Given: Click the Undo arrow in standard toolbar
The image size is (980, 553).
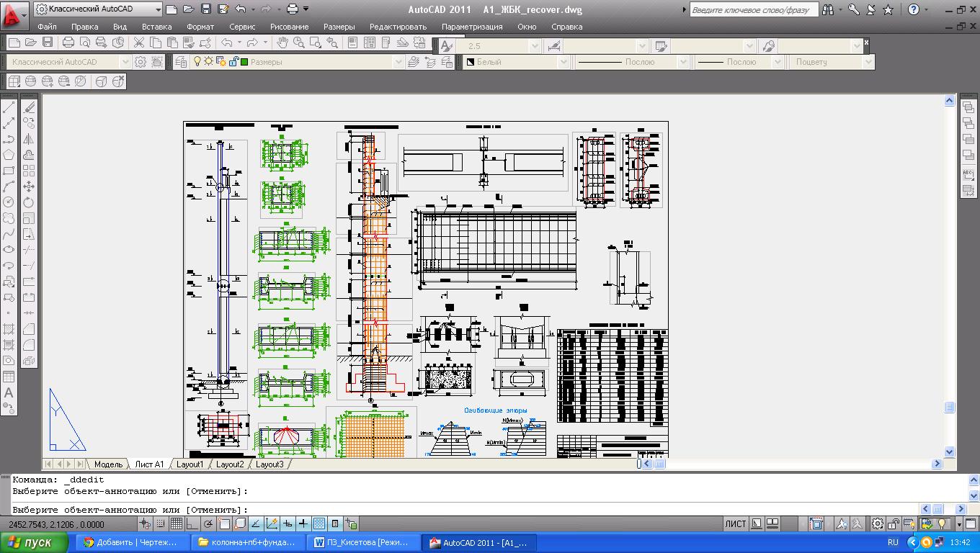Looking at the screenshot, I should tap(227, 43).
